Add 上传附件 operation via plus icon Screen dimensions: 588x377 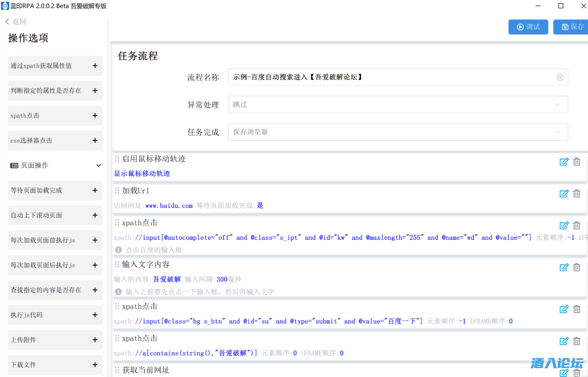(x=95, y=340)
